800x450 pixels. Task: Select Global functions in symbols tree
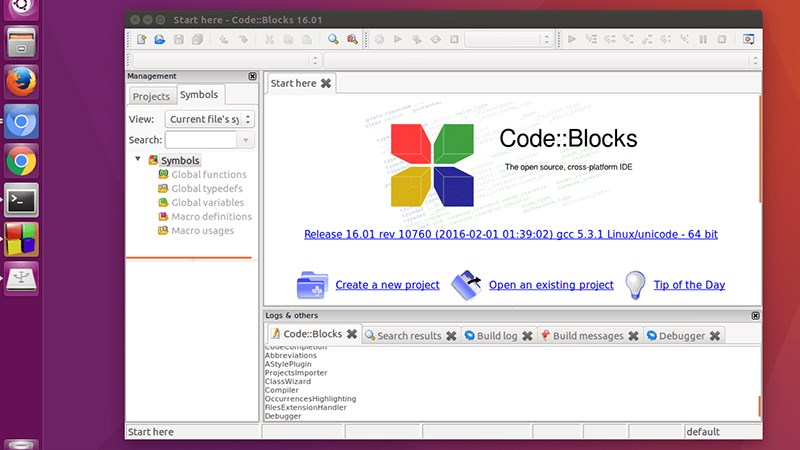[x=209, y=174]
